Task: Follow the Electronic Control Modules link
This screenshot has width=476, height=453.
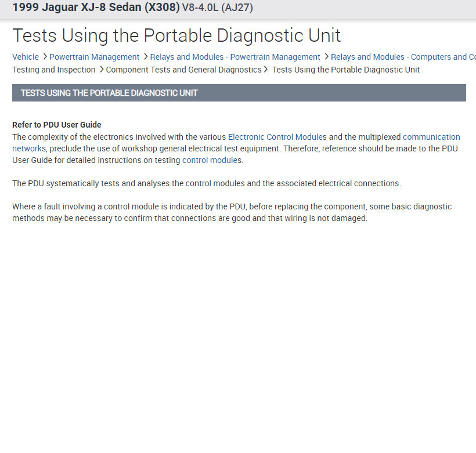Action: coord(277,137)
